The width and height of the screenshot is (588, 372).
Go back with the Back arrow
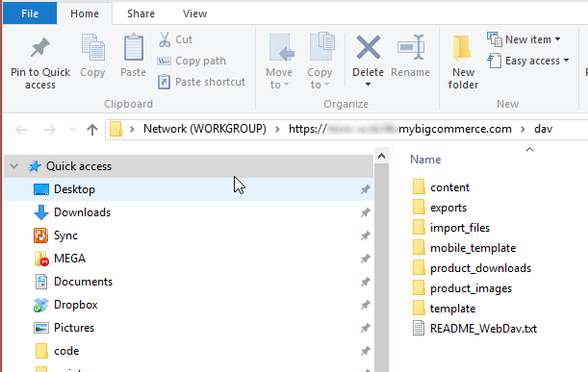[21, 130]
